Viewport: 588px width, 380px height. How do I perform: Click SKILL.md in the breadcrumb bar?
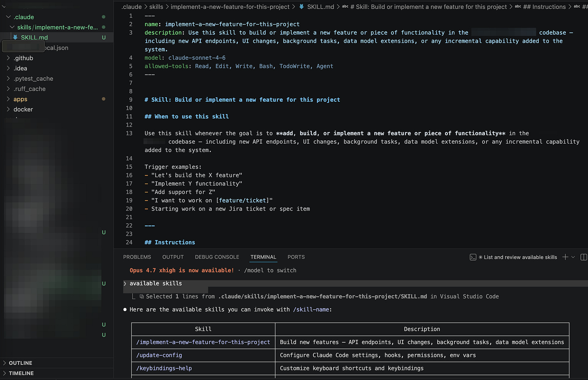coord(321,7)
